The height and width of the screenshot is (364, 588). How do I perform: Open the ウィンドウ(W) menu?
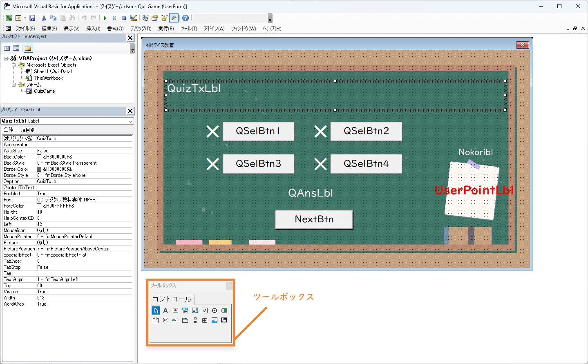pos(244,29)
